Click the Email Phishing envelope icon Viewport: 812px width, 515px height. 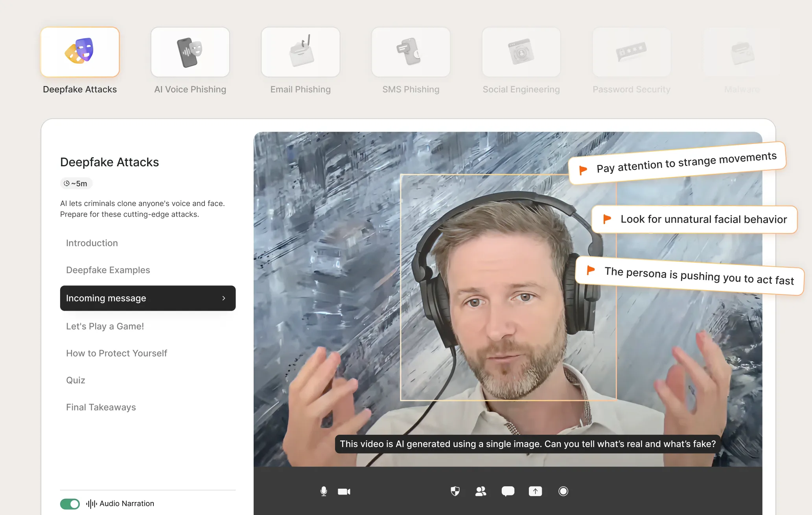300,51
